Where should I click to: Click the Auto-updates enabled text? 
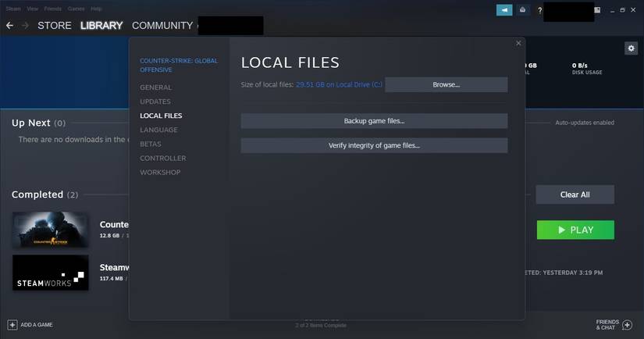click(585, 123)
